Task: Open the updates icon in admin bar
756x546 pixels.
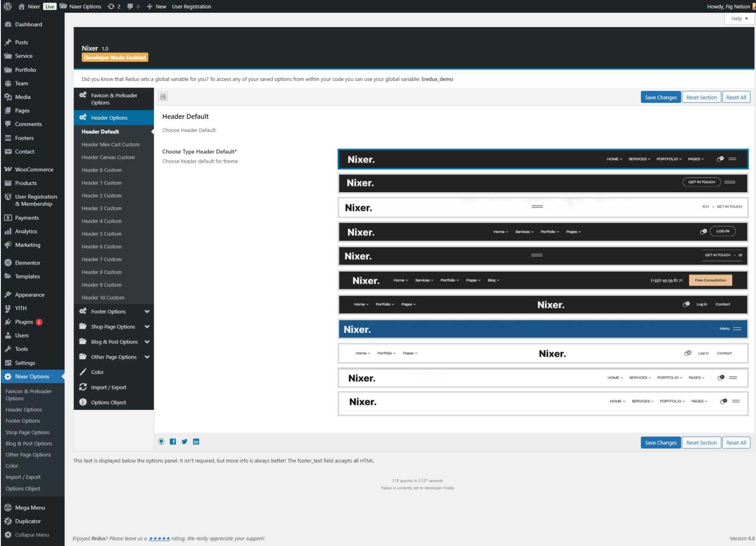Action: click(114, 6)
